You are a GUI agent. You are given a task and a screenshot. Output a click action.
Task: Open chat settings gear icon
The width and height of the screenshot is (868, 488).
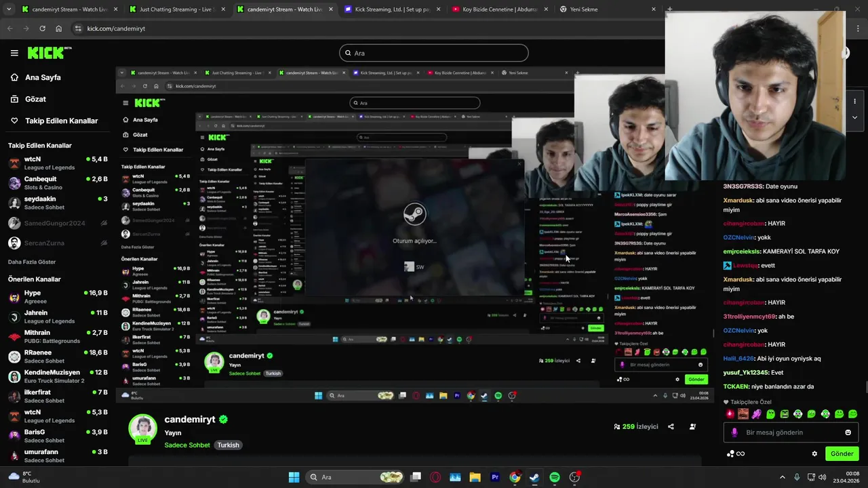click(814, 454)
